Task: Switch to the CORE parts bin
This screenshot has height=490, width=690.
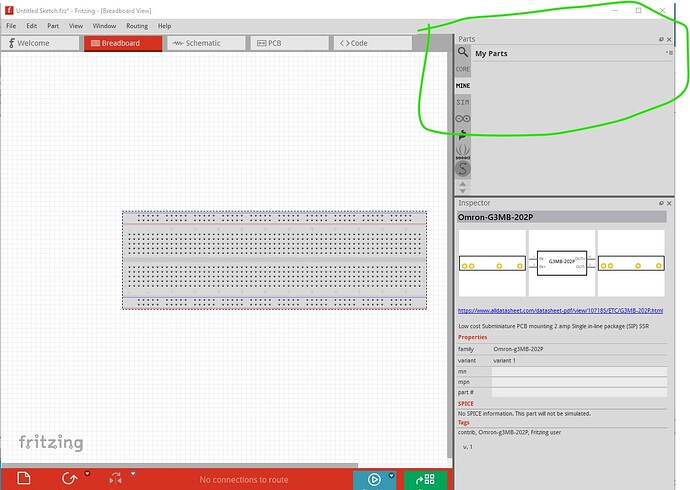Action: [x=462, y=69]
